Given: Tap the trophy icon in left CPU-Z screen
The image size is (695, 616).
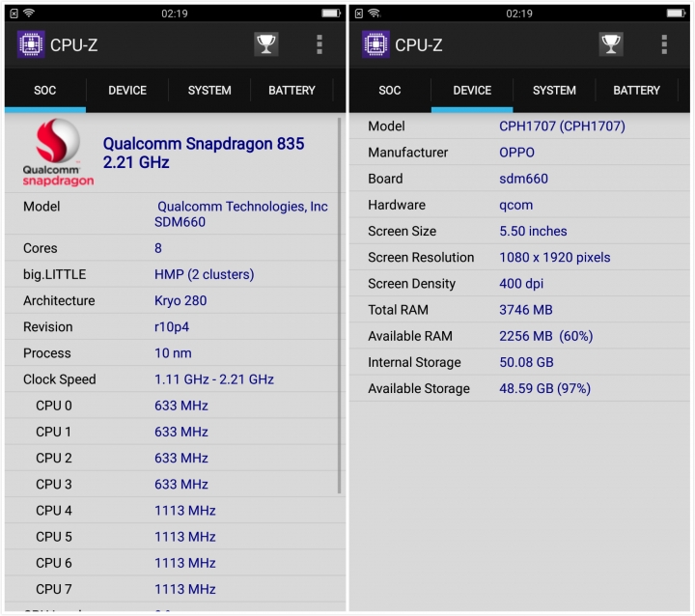Looking at the screenshot, I should pos(266,44).
